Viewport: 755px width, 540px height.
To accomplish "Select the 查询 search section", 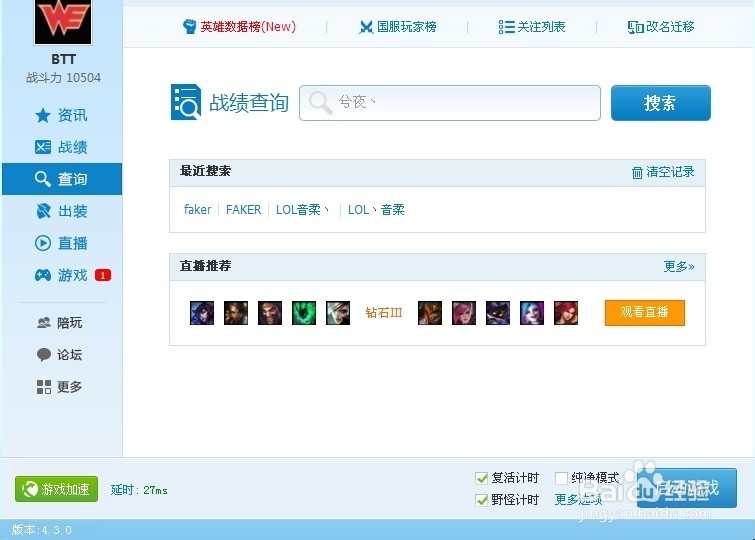I will pos(62,179).
